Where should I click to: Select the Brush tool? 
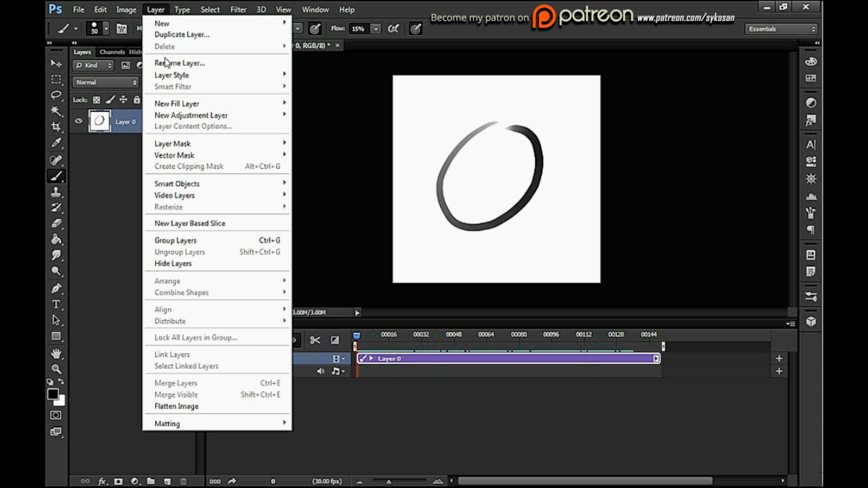tap(57, 176)
